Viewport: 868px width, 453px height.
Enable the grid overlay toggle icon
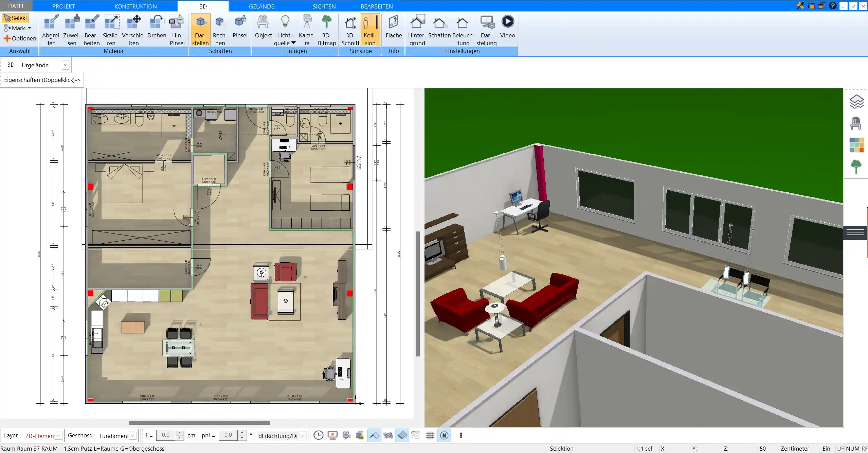(430, 435)
